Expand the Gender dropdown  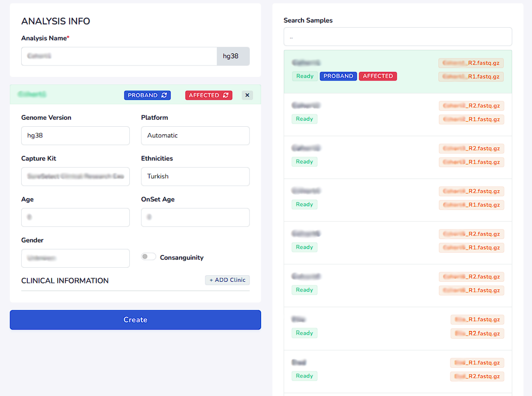tap(75, 258)
